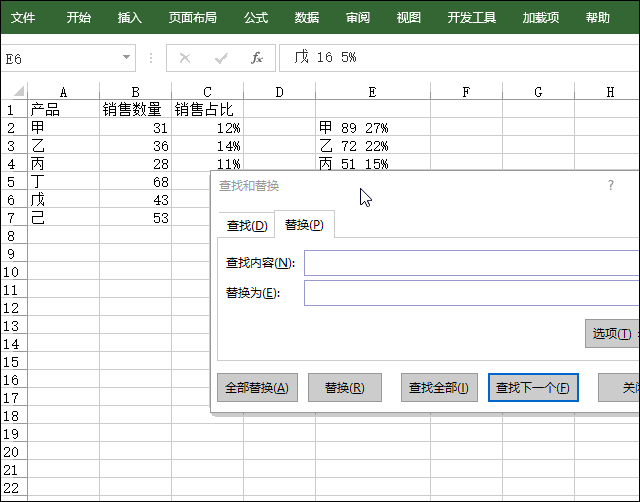The width and height of the screenshot is (640, 502).
Task: Open the 加载项 tab
Action: (x=541, y=18)
